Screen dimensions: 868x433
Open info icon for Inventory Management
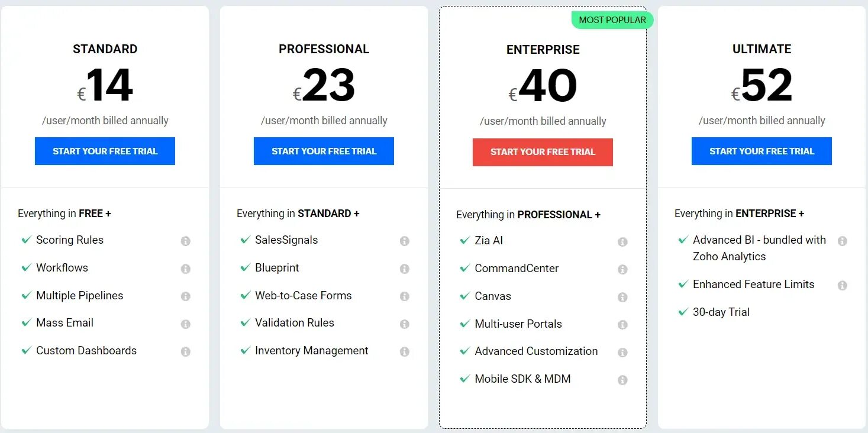click(405, 351)
